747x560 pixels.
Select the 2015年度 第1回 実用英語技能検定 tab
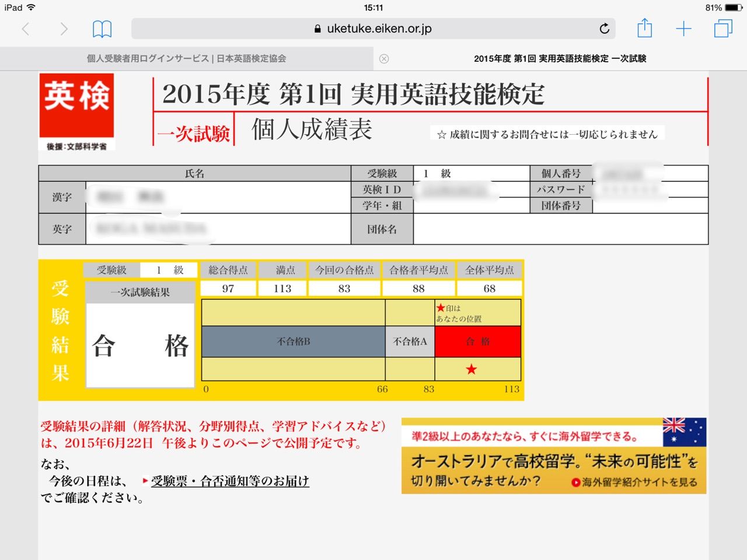pos(560,58)
